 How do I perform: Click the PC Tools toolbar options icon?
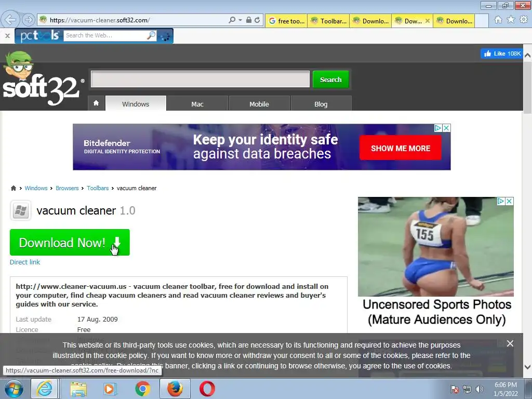coord(165,36)
